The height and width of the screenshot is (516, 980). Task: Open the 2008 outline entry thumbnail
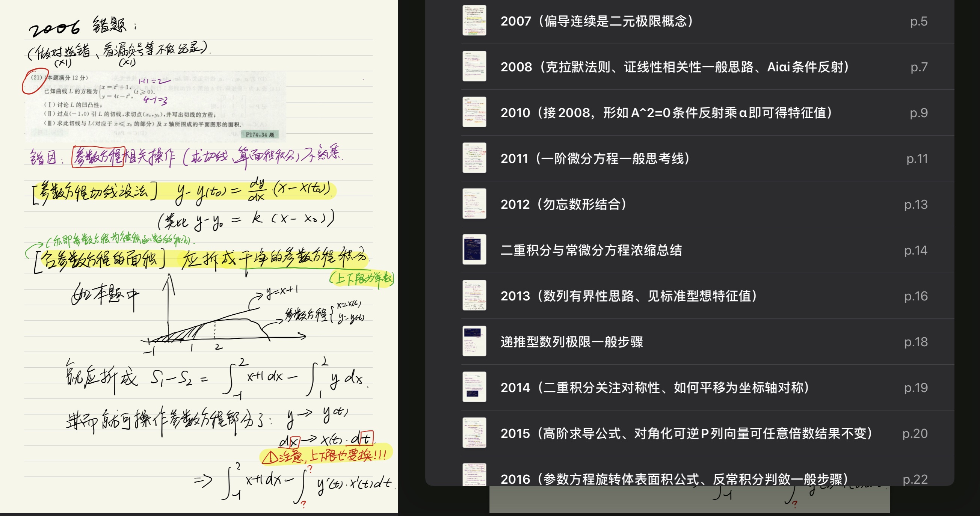474,66
